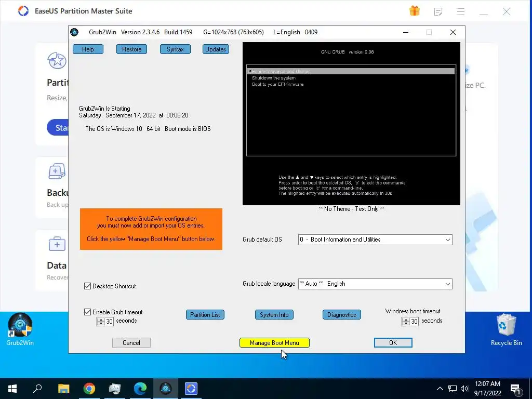Toggle the Enable Grub timeout checkbox
Screen dimensions: 532x399
pyautogui.click(x=87, y=312)
